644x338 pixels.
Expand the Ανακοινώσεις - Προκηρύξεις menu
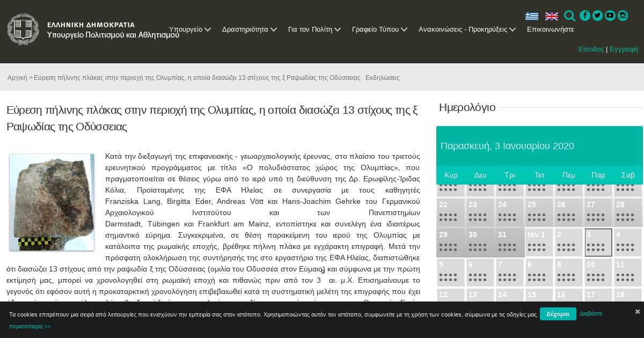click(x=467, y=30)
